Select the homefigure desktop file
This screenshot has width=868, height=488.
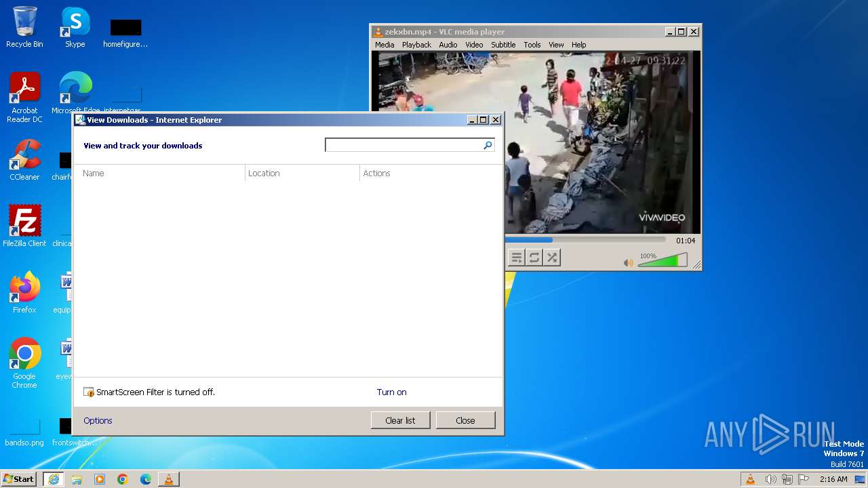click(x=125, y=34)
